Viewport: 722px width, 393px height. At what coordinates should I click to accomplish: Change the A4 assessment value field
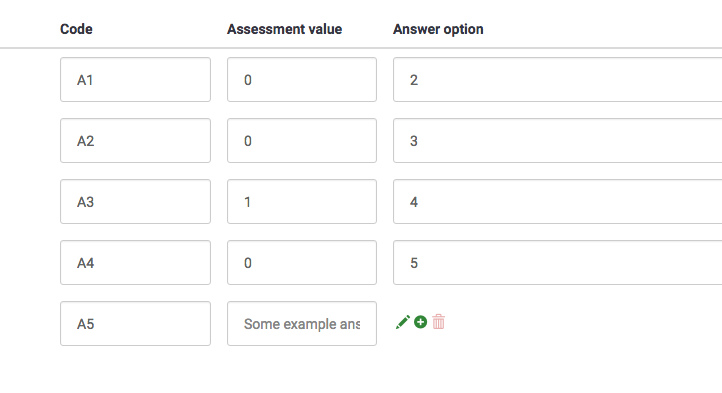point(302,263)
